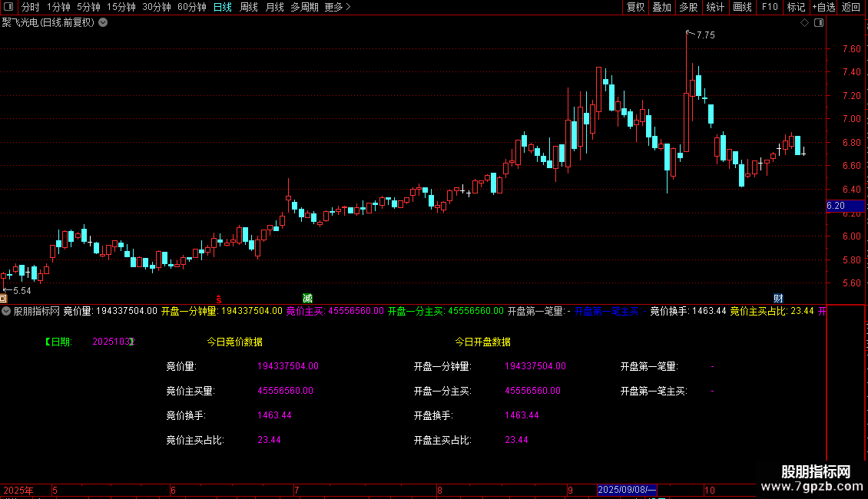Click the 7.00 price axis label

pos(851,119)
